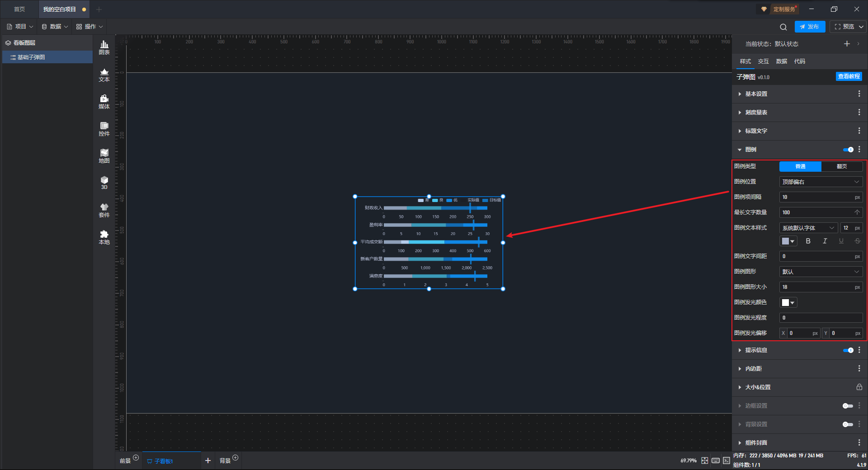Open the 操作 menu
The height and width of the screenshot is (470, 868).
point(90,27)
